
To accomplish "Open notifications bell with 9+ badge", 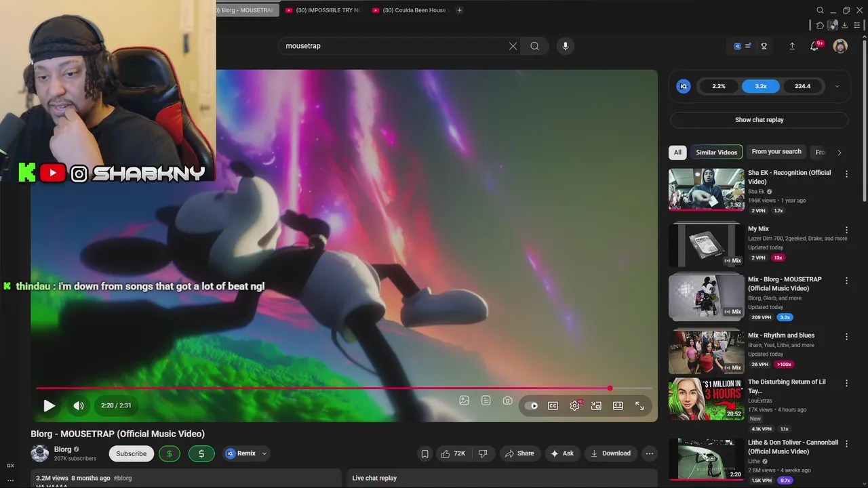I will 815,45.
